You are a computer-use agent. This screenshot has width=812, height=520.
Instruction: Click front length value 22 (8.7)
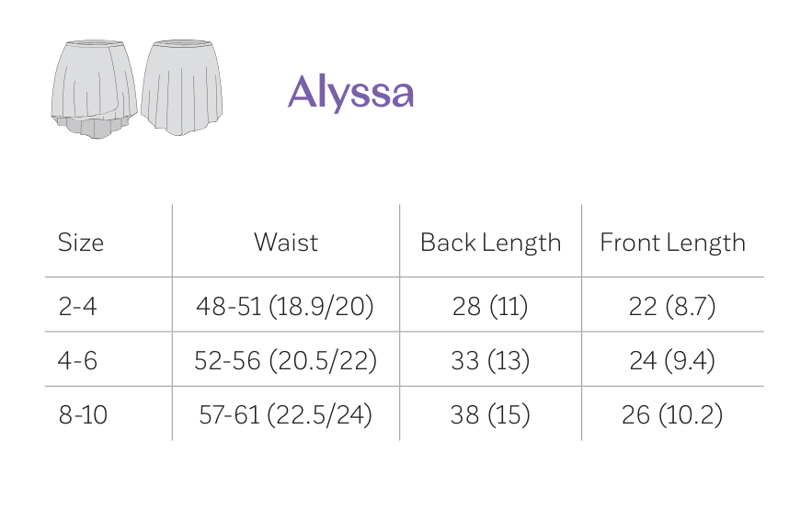[x=672, y=306]
